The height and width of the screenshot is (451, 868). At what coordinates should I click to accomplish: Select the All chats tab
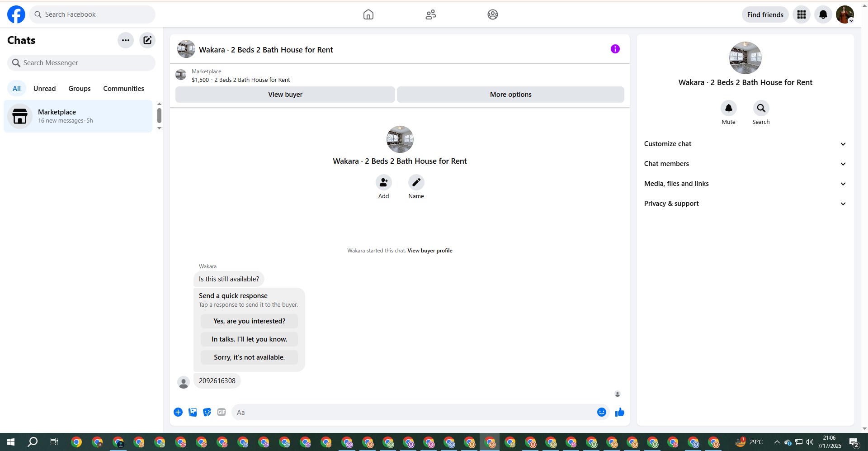(17, 89)
